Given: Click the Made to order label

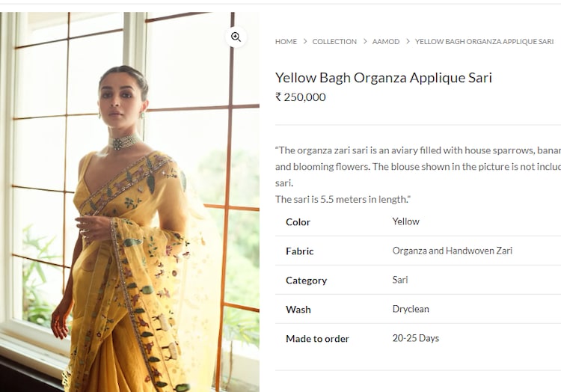Looking at the screenshot, I should point(317,339).
